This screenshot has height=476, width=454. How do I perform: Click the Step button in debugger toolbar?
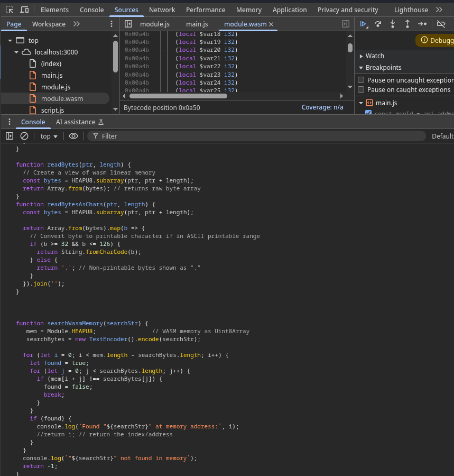(x=422, y=24)
